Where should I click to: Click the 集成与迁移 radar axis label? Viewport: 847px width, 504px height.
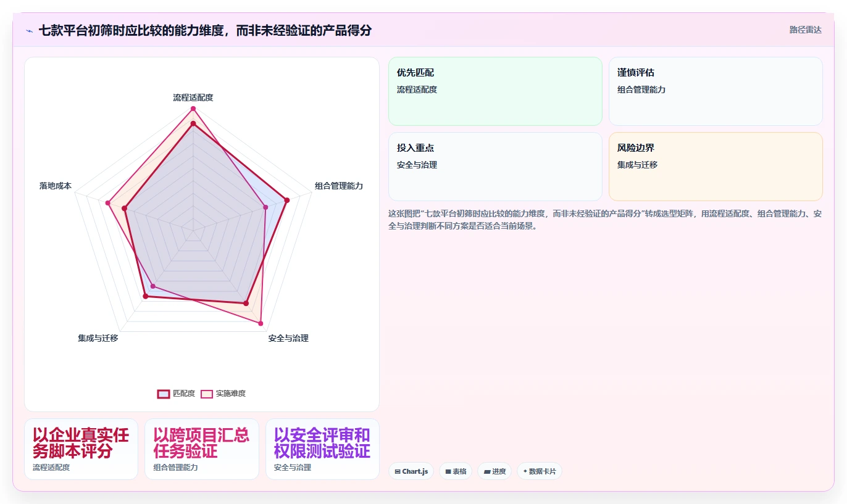(x=98, y=338)
